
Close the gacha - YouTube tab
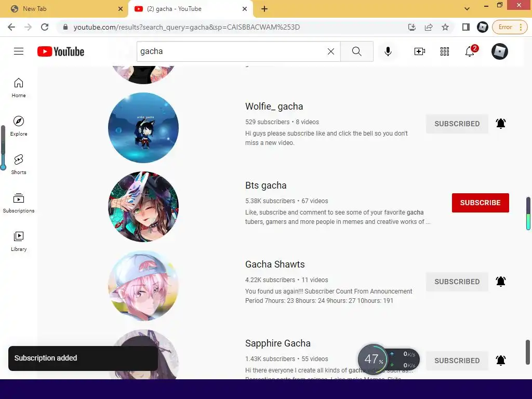(245, 9)
